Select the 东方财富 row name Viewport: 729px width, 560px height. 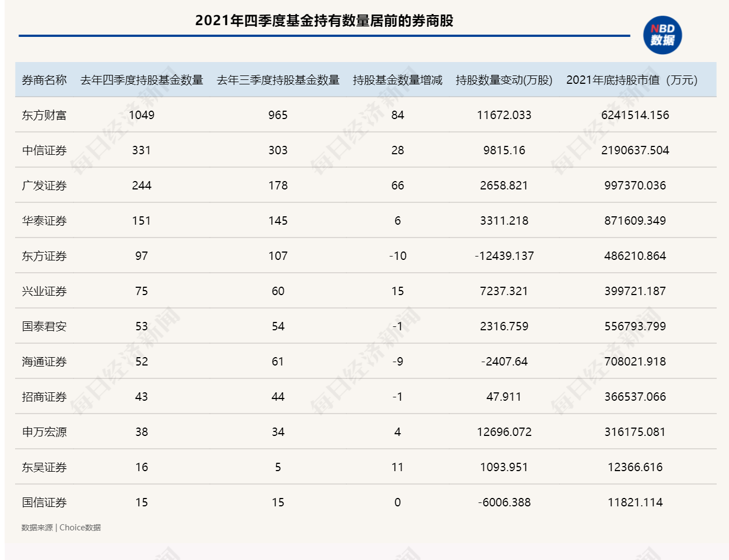(x=44, y=115)
